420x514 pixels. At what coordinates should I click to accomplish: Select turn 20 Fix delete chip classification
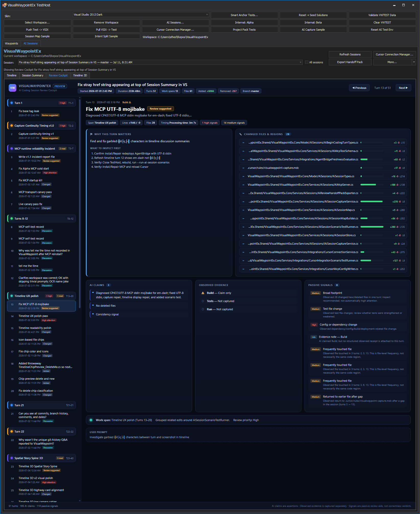click(42, 393)
